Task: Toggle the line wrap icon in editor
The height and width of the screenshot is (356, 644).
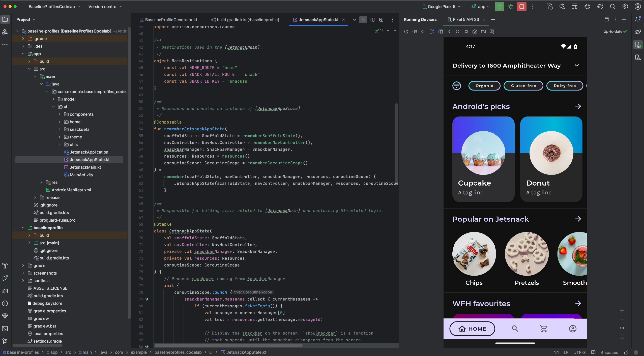Action: [363, 20]
